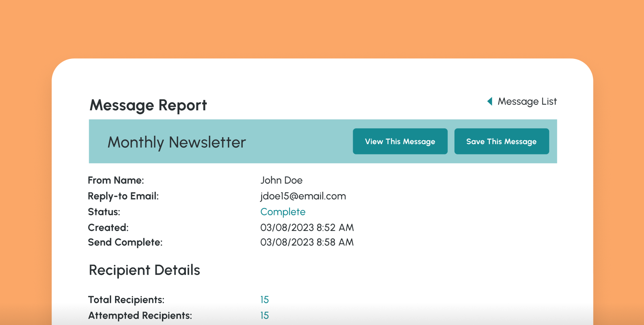Select the From Name value John Doe
Screen dimensions: 644x325
point(282,180)
